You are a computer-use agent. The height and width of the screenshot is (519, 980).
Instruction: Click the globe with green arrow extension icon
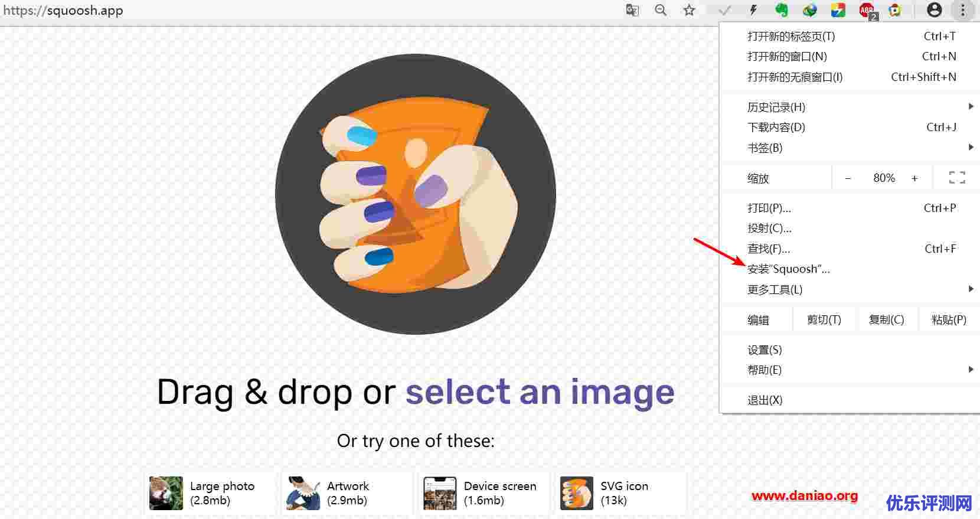pyautogui.click(x=809, y=10)
